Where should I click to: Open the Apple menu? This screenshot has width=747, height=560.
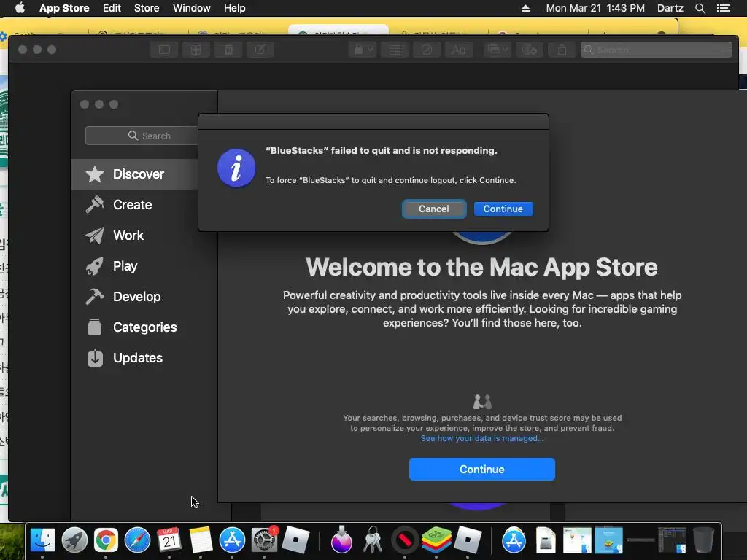pyautogui.click(x=20, y=8)
